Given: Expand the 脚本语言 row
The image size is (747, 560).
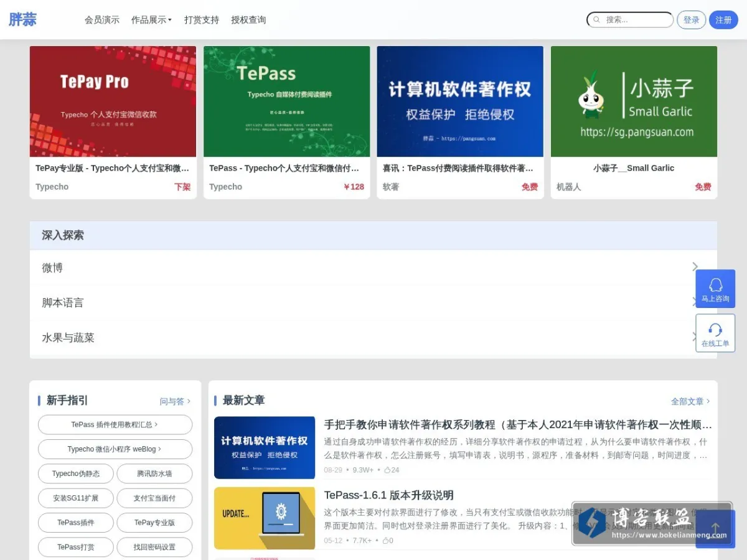Looking at the screenshot, I should click(374, 302).
